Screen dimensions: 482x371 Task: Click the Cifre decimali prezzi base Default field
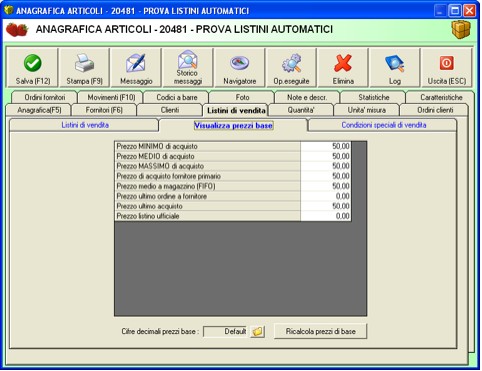pyautogui.click(x=226, y=331)
